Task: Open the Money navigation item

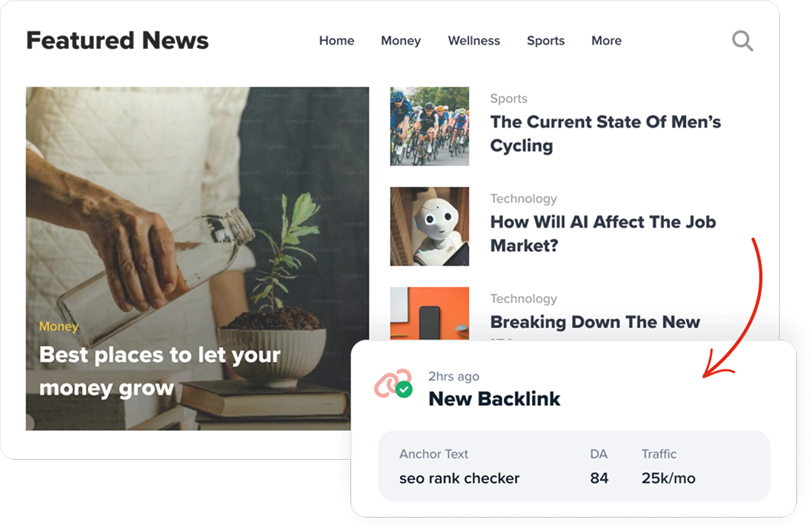Action: (x=401, y=41)
